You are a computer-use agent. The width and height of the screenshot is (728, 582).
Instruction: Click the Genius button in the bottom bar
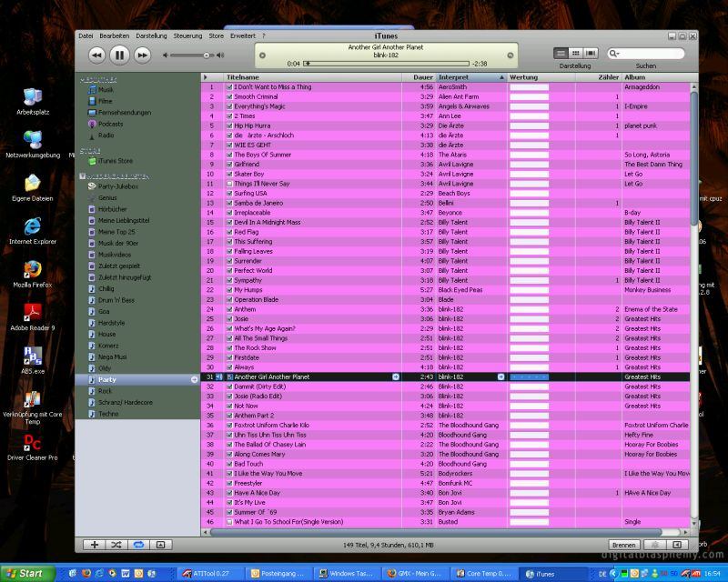655,545
